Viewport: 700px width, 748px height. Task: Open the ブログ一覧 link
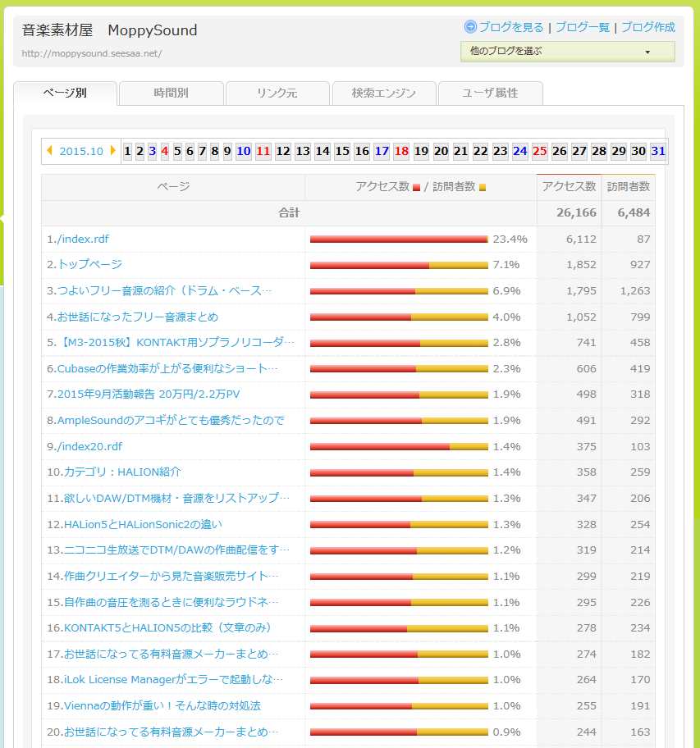583,27
